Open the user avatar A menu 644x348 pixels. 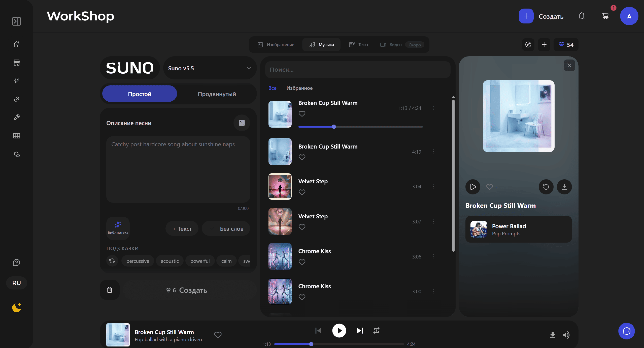[x=629, y=16]
